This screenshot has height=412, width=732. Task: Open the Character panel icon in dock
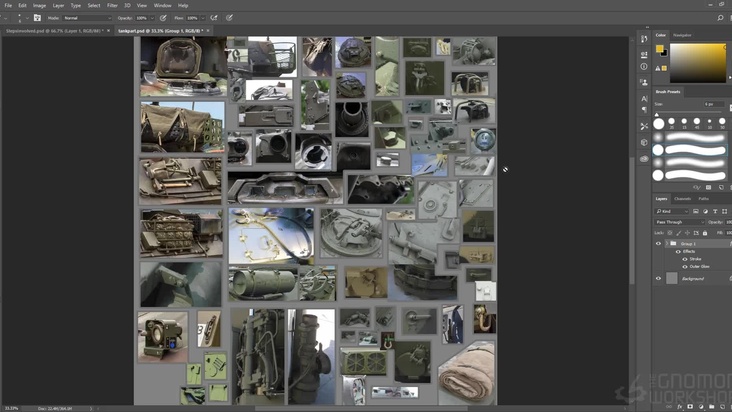(644, 98)
